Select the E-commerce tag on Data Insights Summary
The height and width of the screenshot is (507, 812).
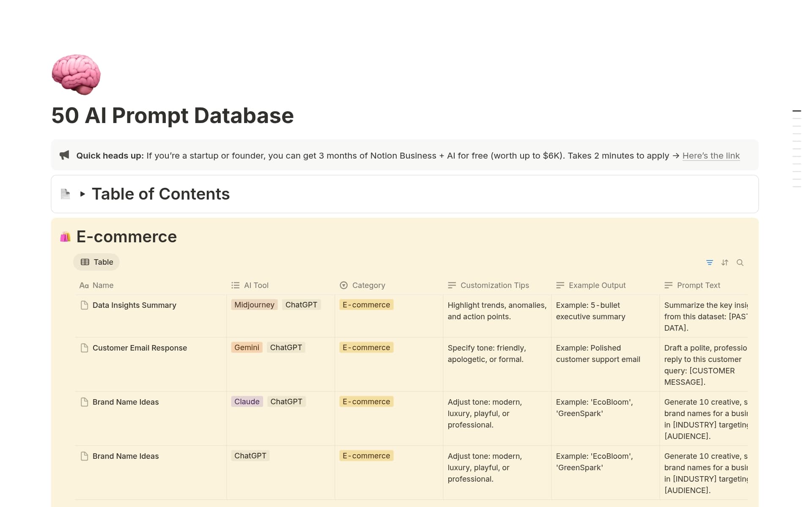click(x=366, y=304)
